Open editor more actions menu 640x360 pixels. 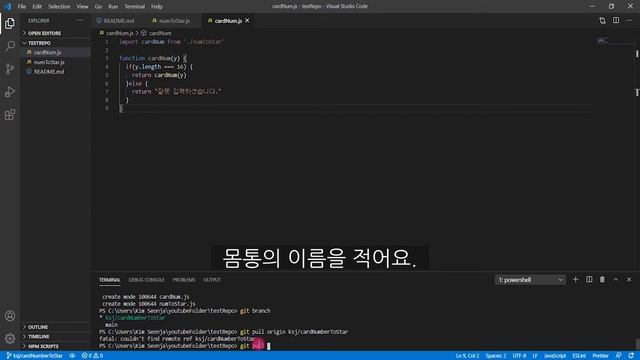(x=629, y=20)
